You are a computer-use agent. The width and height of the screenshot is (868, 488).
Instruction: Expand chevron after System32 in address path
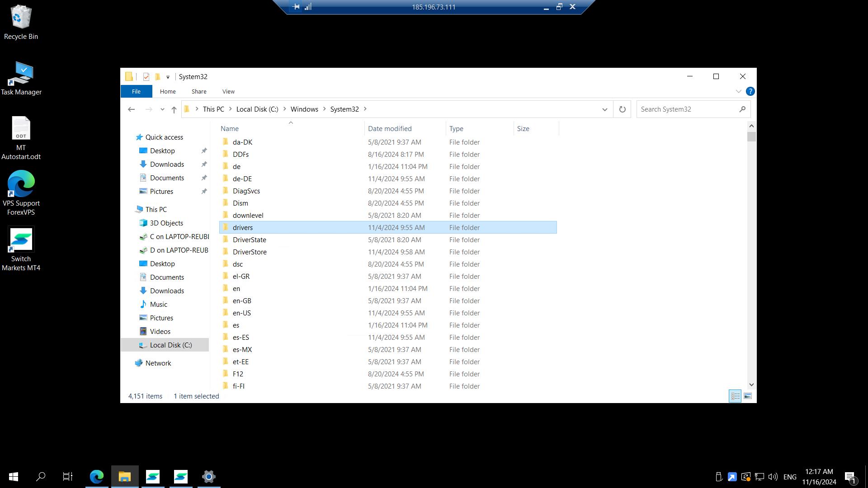(365, 109)
